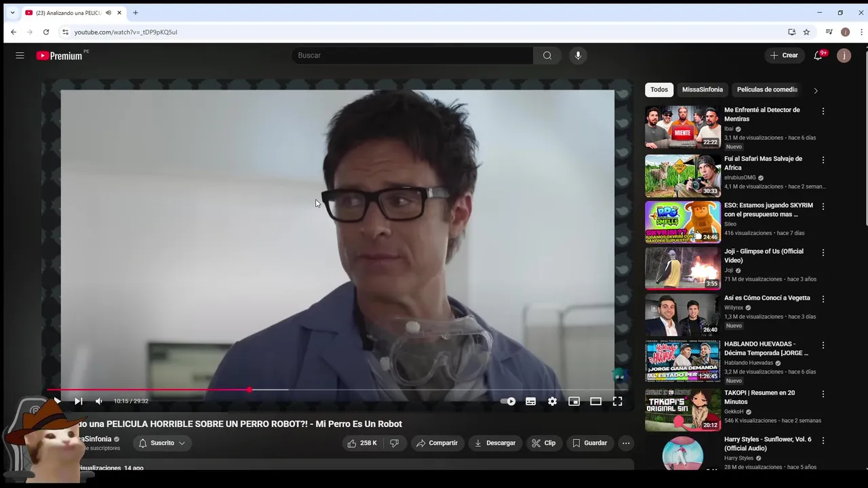Show more filter chips with arrow
Image resolution: width=868 pixels, height=488 pixels.
[816, 90]
